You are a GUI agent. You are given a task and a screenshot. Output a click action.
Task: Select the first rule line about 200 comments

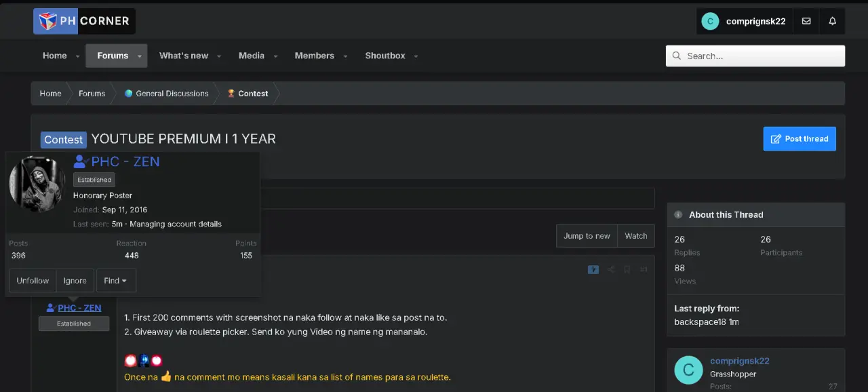[x=285, y=317]
